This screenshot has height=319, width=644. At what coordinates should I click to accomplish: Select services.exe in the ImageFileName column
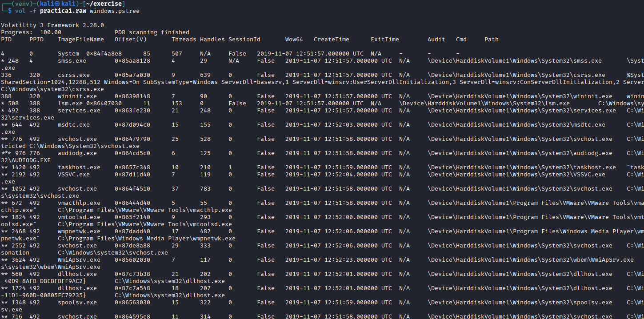click(77, 111)
